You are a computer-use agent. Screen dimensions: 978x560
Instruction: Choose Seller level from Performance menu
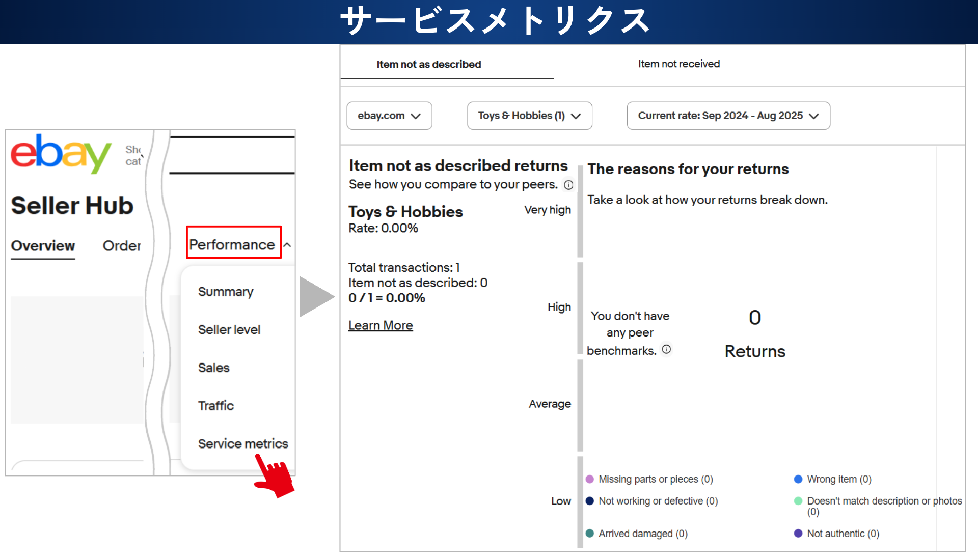[229, 330]
